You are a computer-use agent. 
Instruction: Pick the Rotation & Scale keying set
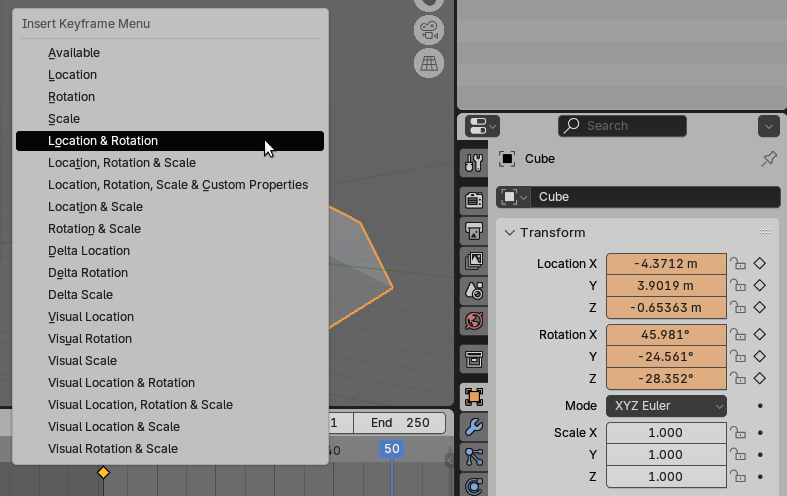click(x=170, y=229)
